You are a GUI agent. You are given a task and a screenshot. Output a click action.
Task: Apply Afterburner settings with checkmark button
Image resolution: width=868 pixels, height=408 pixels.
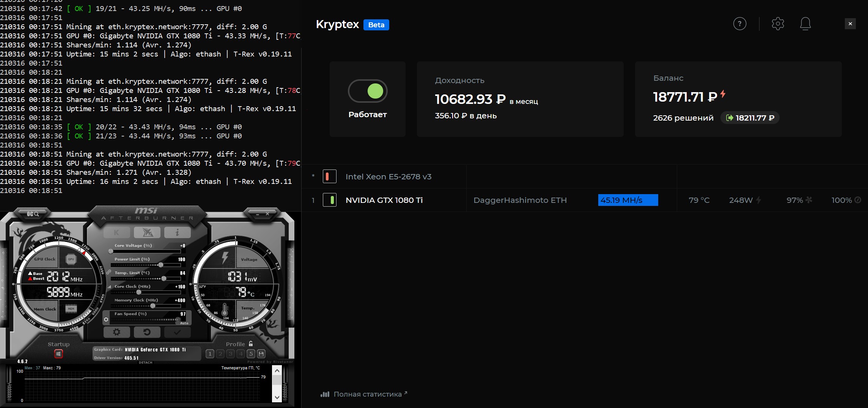coord(177,332)
